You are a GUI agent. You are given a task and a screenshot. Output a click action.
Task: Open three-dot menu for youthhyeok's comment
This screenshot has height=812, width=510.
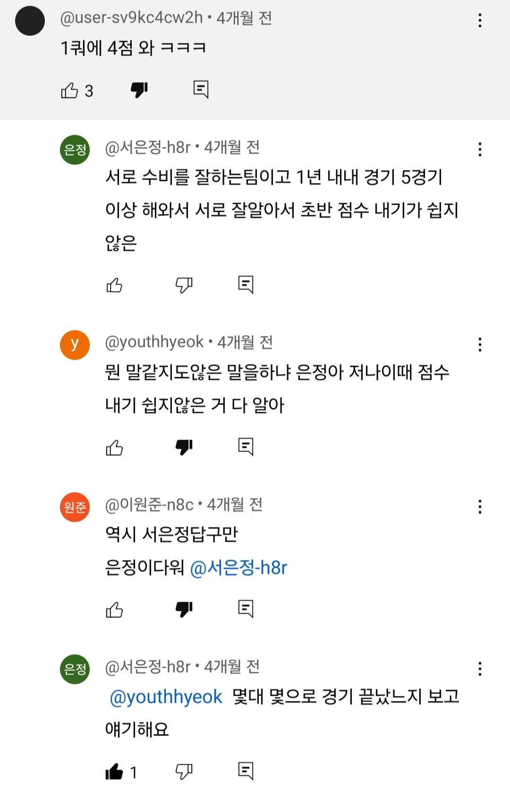[480, 345]
